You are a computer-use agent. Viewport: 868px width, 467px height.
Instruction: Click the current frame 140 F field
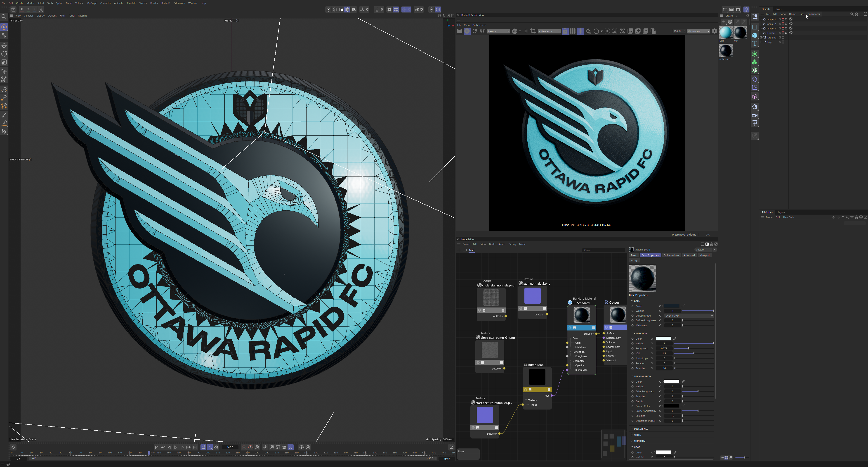pos(230,448)
